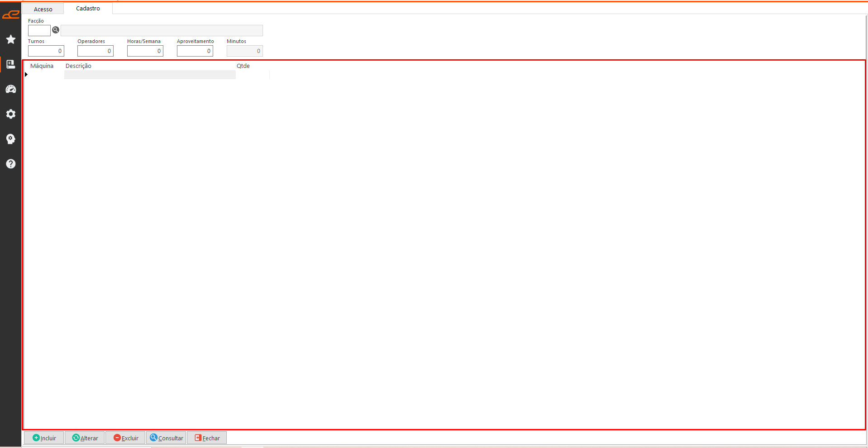Open favorites via the star sidebar icon

[x=11, y=40]
